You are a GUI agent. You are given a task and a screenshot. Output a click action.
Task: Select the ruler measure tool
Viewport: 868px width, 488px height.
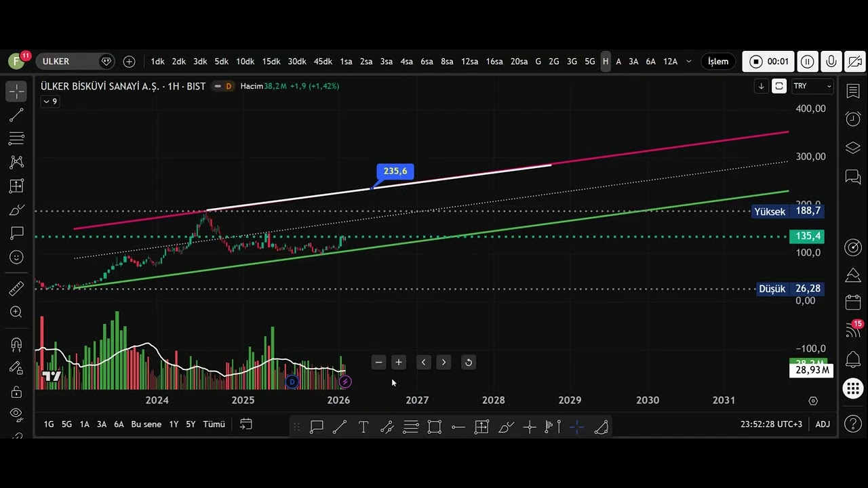[16, 289]
